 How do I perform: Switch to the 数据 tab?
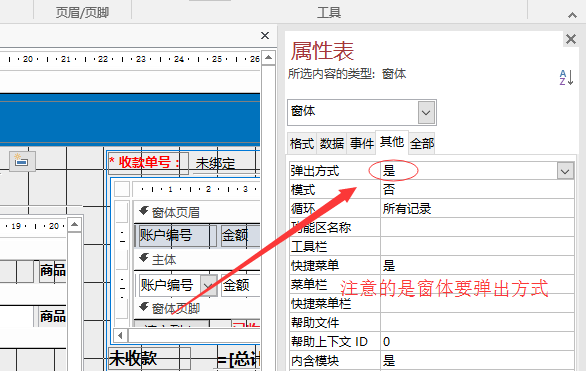[332, 143]
